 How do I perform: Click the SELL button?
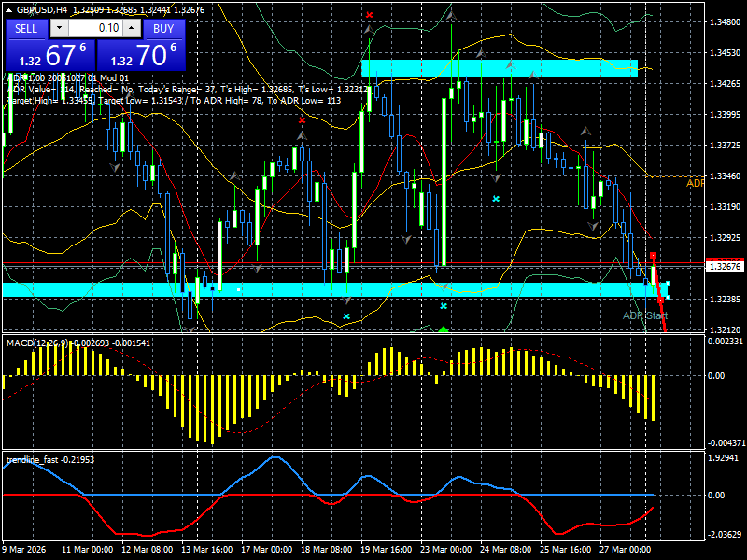[x=26, y=29]
